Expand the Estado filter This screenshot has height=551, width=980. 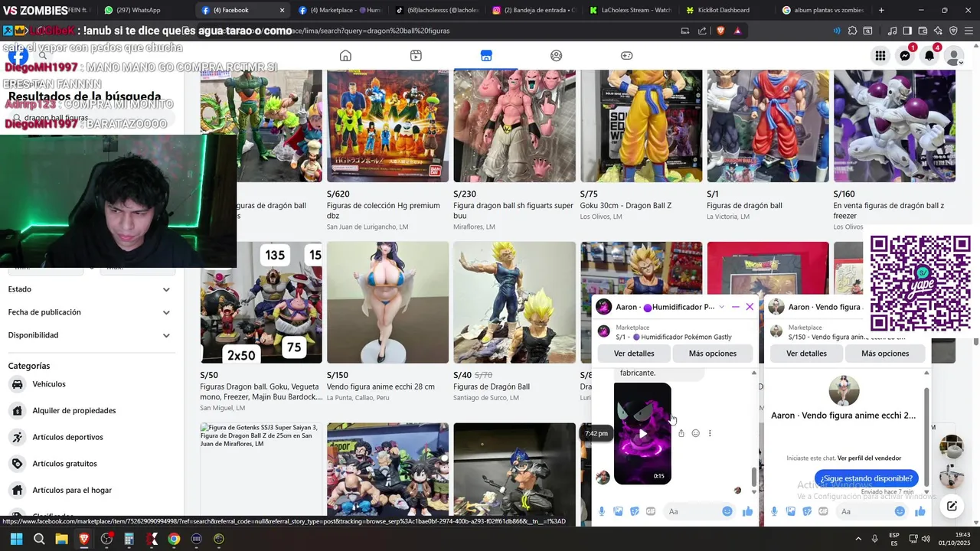point(89,289)
